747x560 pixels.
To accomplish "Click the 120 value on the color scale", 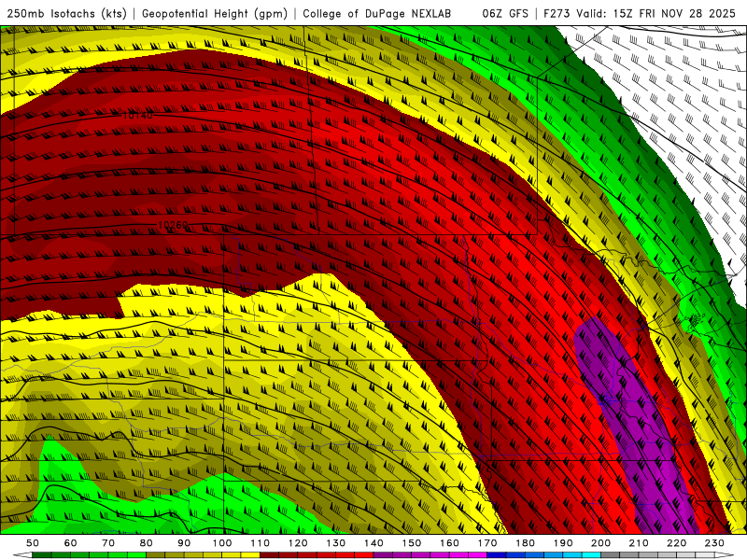I will (x=298, y=543).
